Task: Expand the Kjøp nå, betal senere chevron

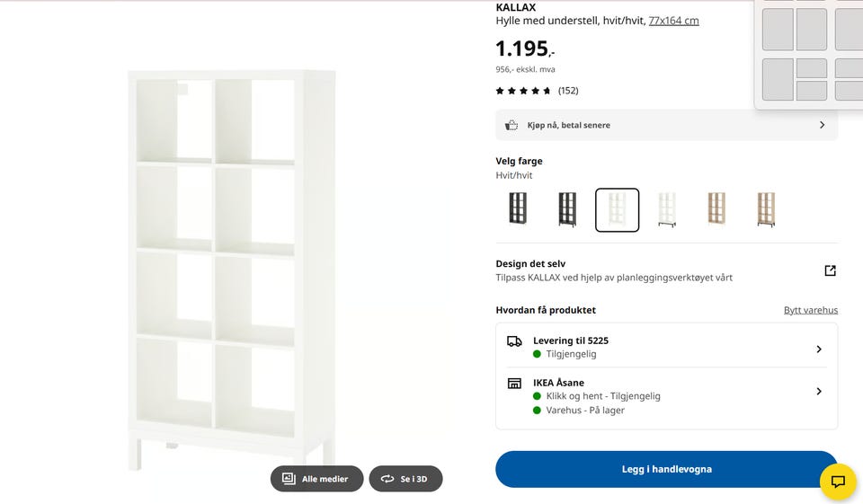Action: pos(822,125)
